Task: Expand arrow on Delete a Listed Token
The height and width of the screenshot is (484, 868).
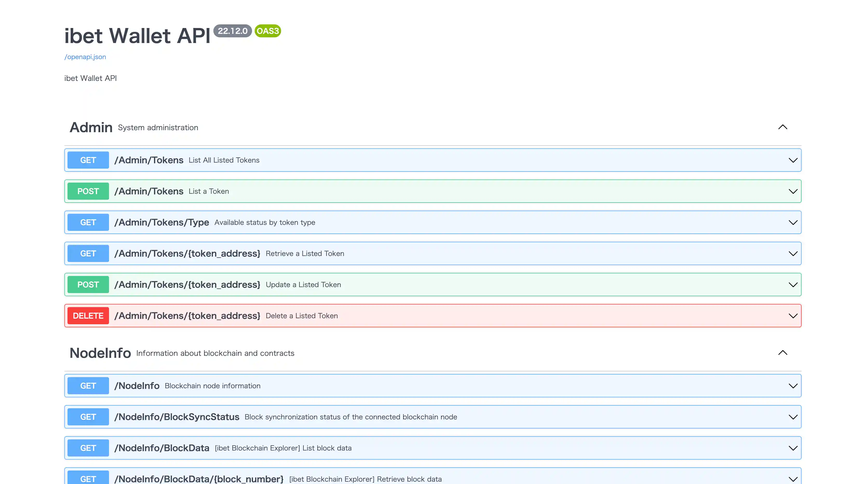Action: click(x=793, y=316)
